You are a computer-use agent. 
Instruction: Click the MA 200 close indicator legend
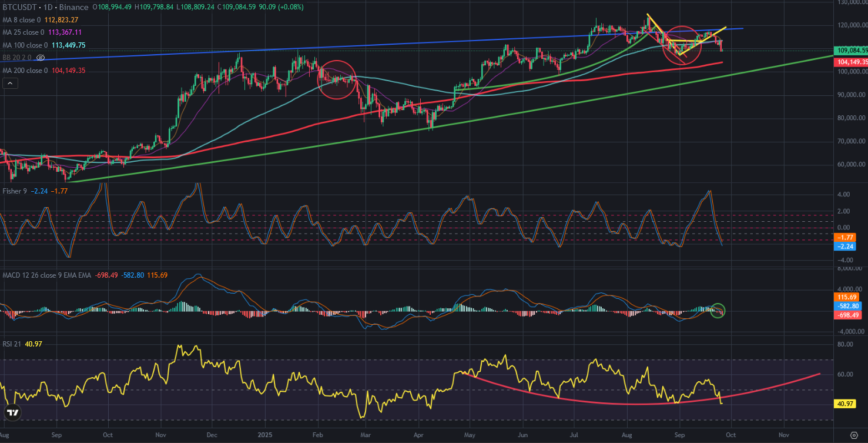pos(27,71)
